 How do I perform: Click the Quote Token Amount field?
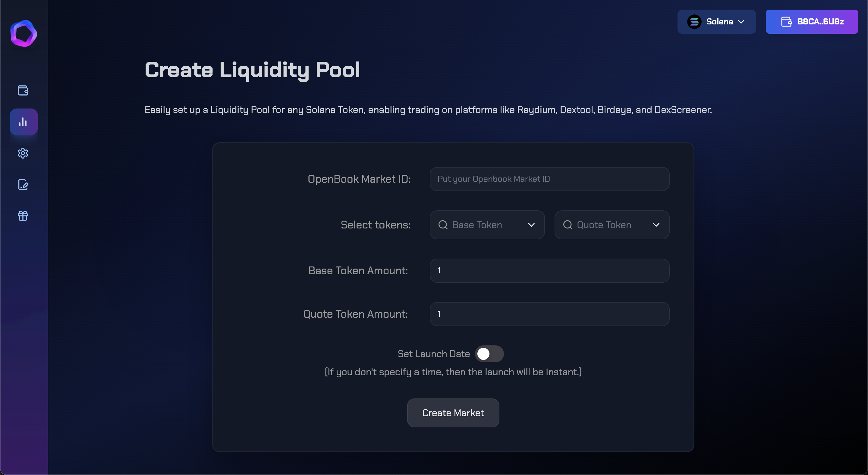pos(549,314)
